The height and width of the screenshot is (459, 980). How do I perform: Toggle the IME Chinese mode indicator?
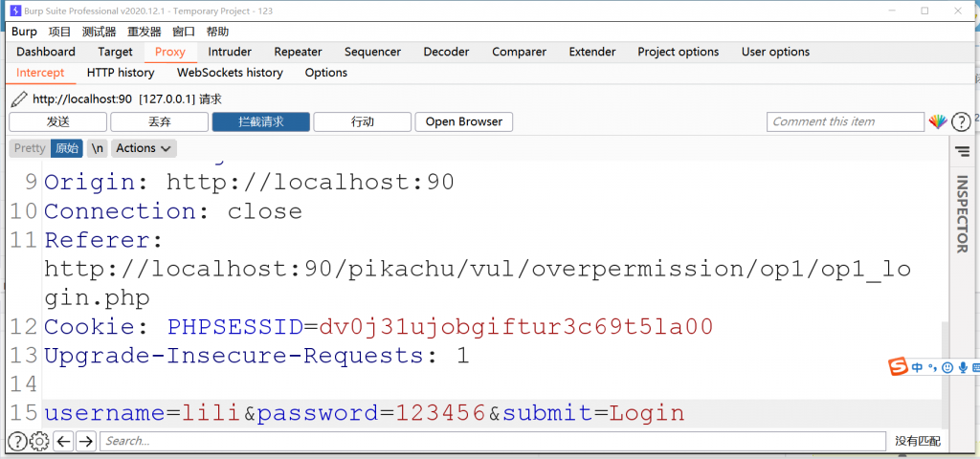point(917,367)
